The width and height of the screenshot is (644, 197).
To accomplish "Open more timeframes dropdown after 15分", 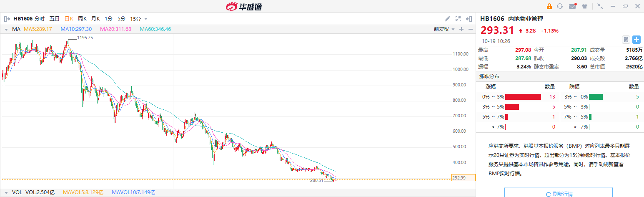I will coord(146,19).
